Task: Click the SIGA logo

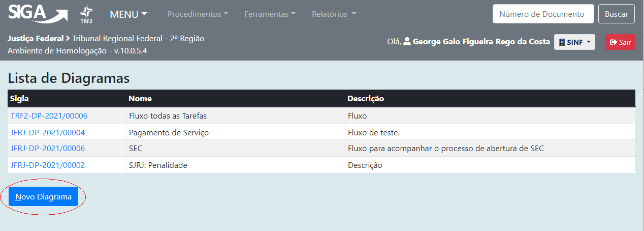Action: tap(38, 14)
